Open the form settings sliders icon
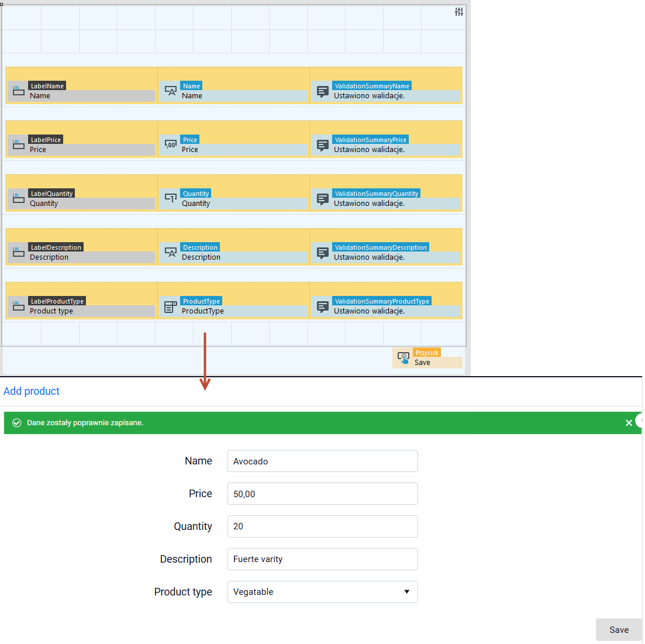This screenshot has height=644, width=645. 458,12
